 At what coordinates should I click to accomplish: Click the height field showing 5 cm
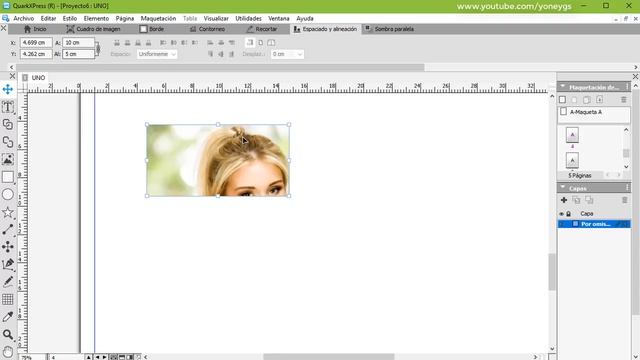tap(78, 54)
